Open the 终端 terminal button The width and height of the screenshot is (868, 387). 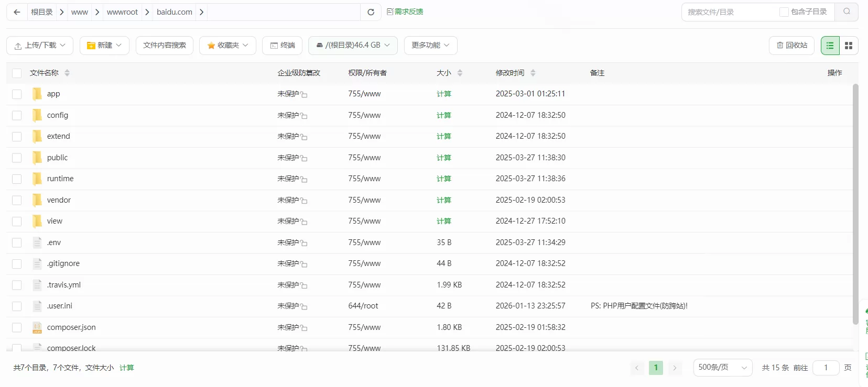[x=283, y=46]
